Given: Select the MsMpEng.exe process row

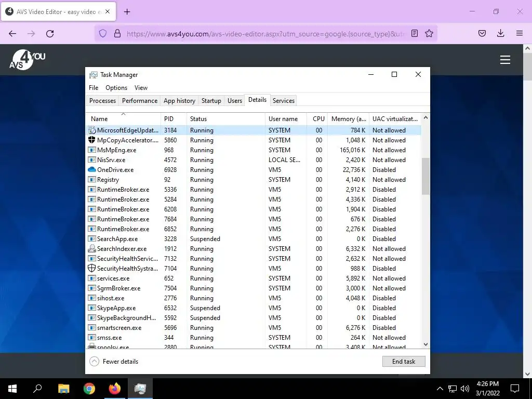Looking at the screenshot, I should tap(254, 150).
